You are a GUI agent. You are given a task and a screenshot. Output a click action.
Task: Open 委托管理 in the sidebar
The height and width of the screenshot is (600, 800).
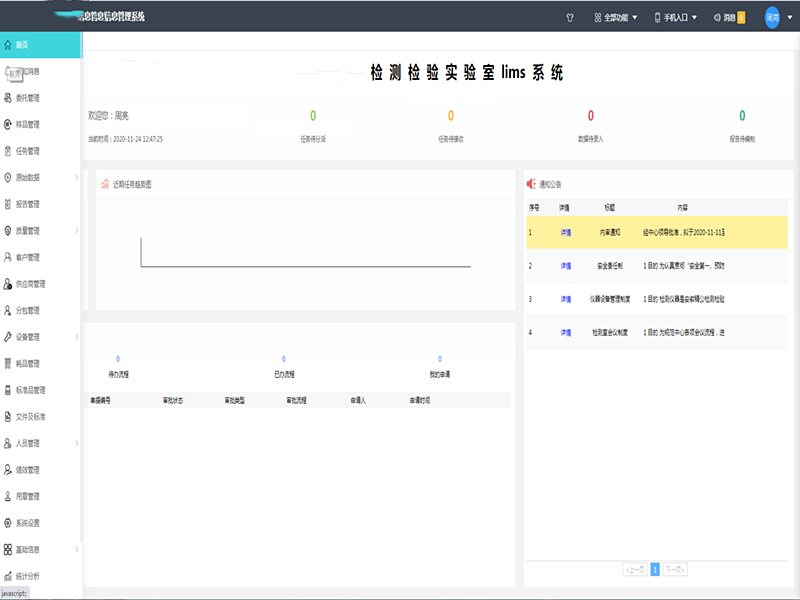[28, 98]
